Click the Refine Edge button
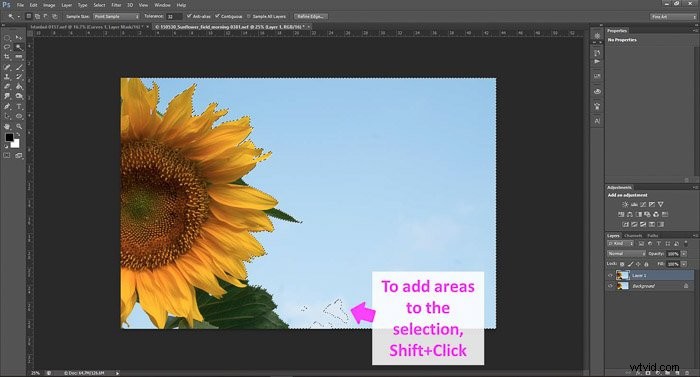Viewport: 700px width, 377px height. coord(311,17)
